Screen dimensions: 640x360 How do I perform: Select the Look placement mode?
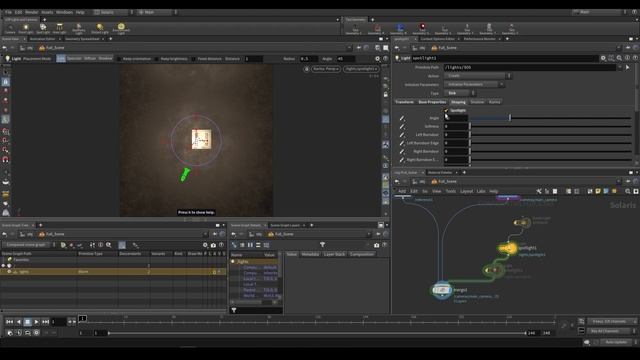pyautogui.click(x=61, y=59)
